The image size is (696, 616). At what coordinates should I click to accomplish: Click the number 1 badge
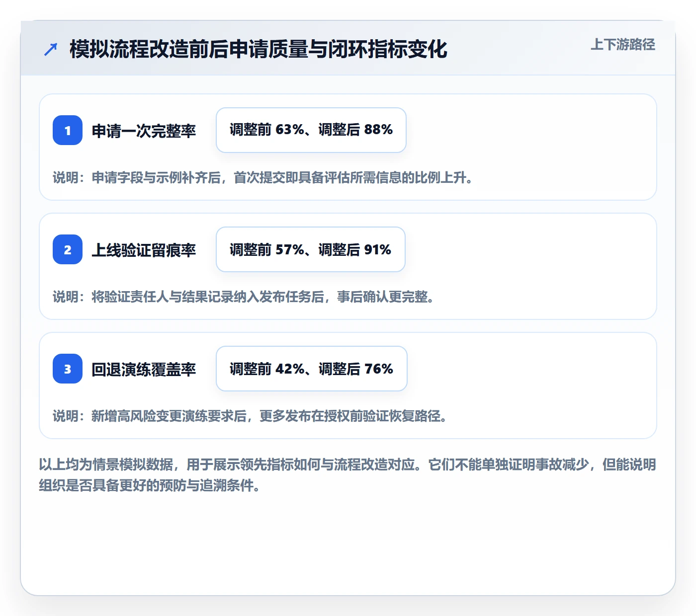[68, 130]
